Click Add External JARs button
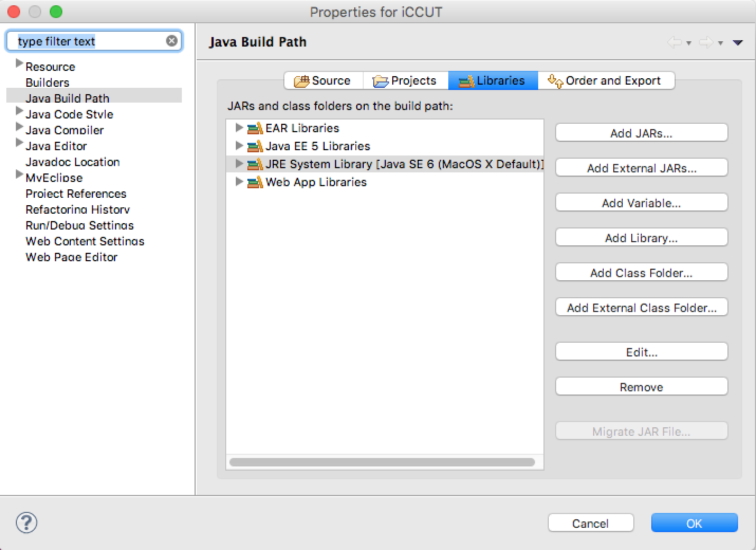This screenshot has width=756, height=550. click(x=641, y=168)
